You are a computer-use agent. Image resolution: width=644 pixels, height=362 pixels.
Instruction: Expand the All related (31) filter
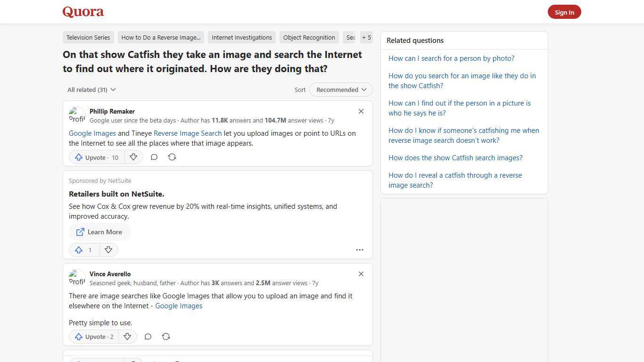[91, 90]
